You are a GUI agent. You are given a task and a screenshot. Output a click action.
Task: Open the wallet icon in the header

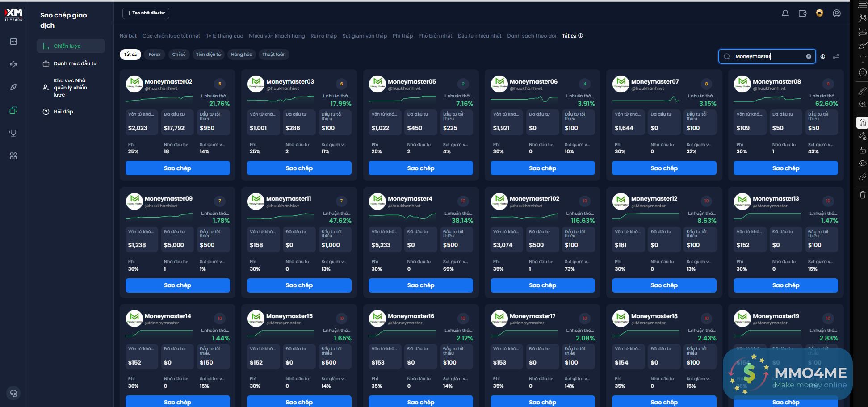[x=803, y=14]
